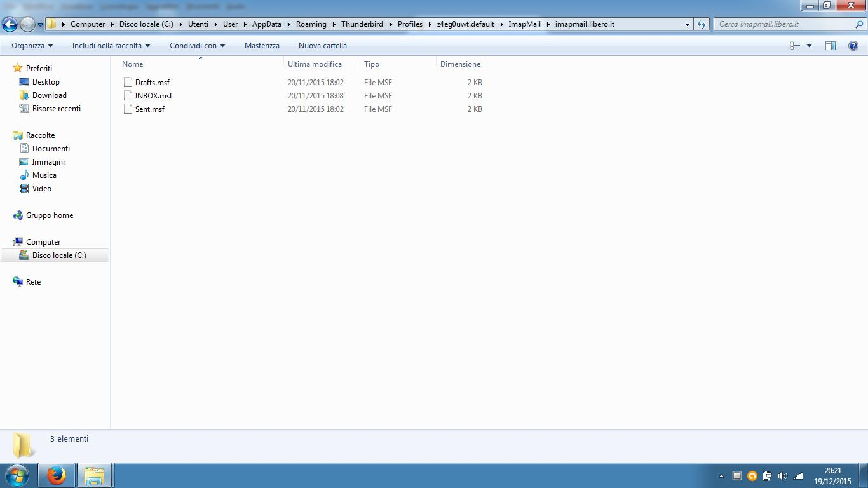Open Help via the blue question mark icon

point(853,46)
